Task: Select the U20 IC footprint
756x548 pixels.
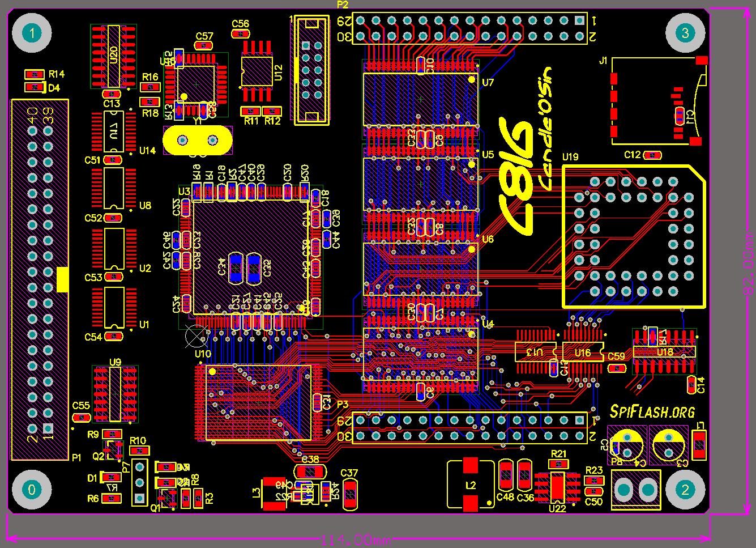Action: click(113, 56)
